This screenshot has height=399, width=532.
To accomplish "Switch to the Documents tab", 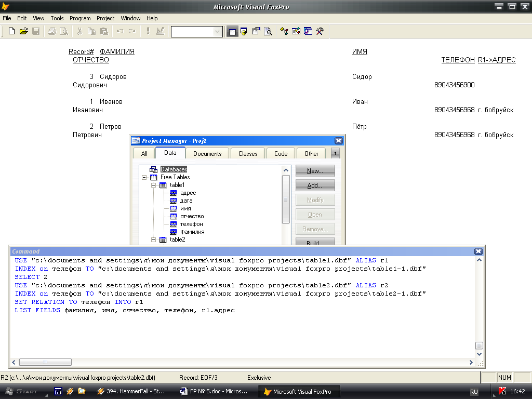I will point(207,154).
